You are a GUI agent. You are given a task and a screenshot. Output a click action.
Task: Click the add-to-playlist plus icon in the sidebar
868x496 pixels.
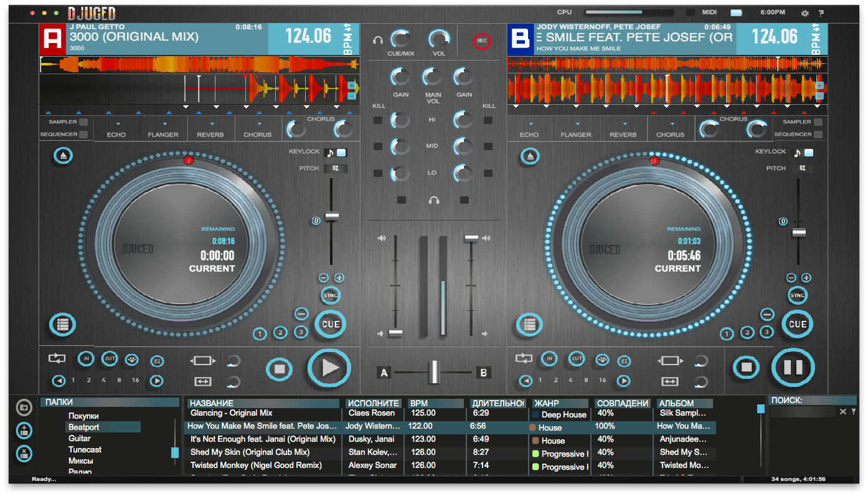pyautogui.click(x=24, y=431)
